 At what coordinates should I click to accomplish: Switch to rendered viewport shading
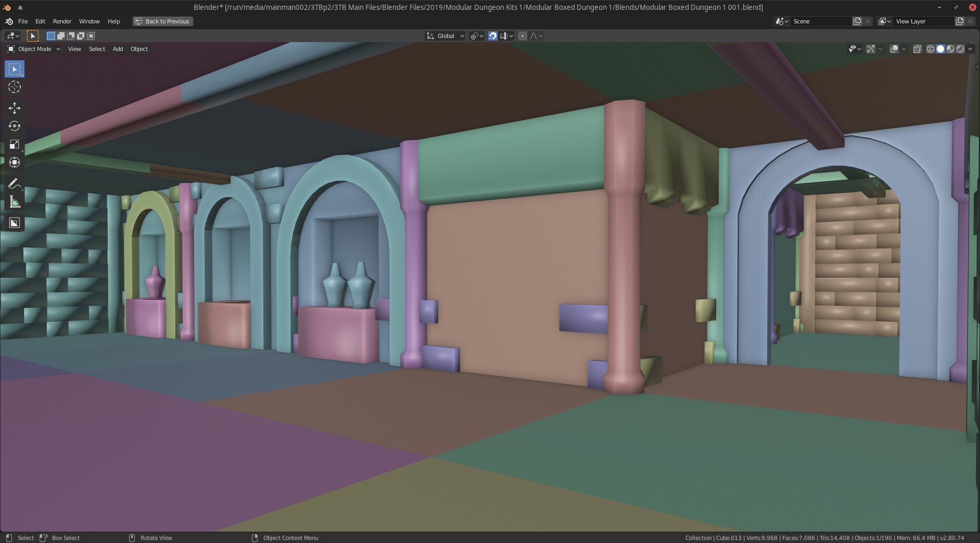tap(960, 48)
